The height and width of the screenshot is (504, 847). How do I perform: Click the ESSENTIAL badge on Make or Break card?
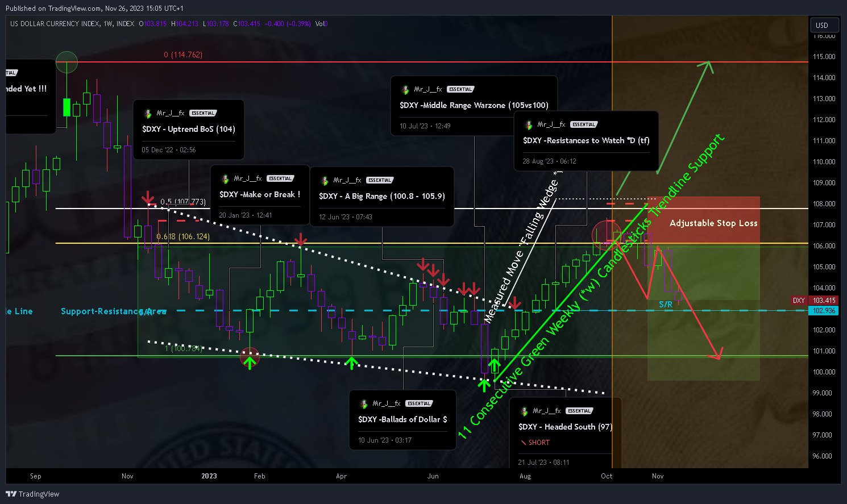(x=280, y=178)
